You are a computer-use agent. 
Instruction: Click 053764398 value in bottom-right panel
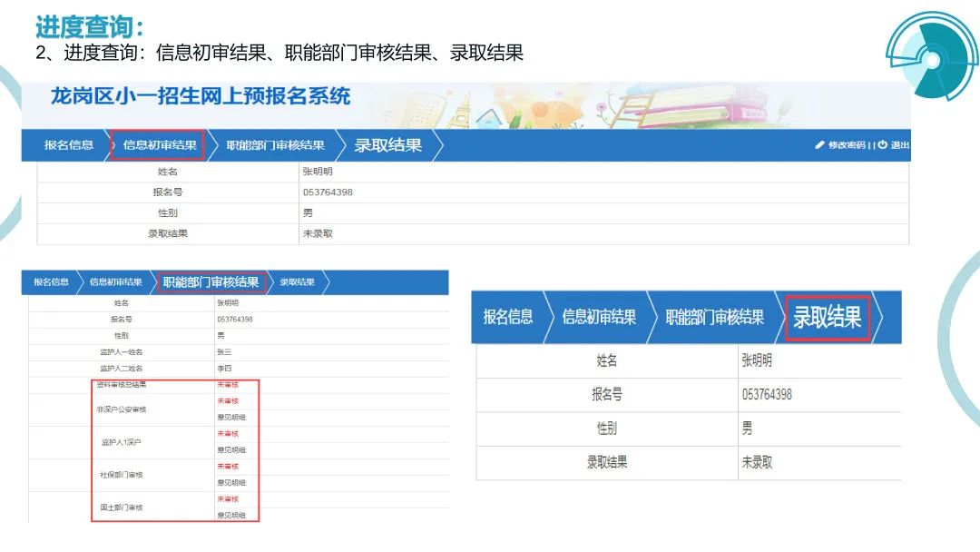pos(766,394)
